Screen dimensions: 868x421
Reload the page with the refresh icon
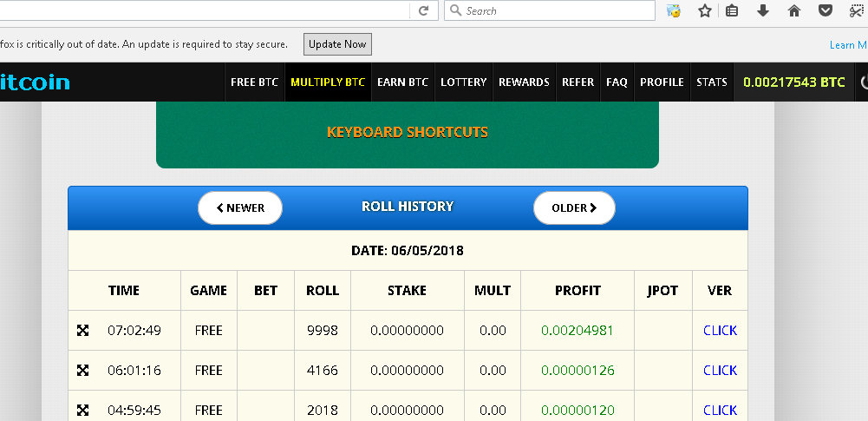coord(424,10)
